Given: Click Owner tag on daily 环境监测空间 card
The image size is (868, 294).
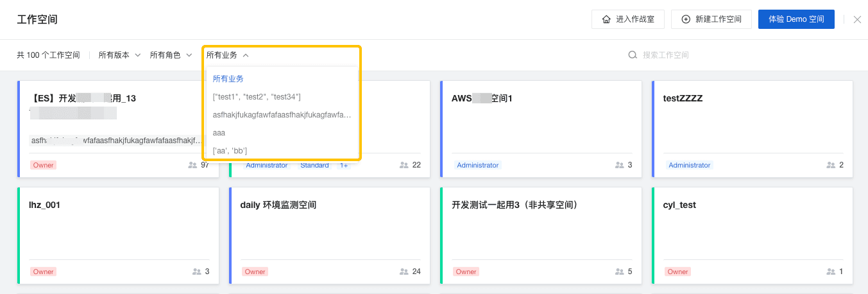Looking at the screenshot, I should pos(255,272).
